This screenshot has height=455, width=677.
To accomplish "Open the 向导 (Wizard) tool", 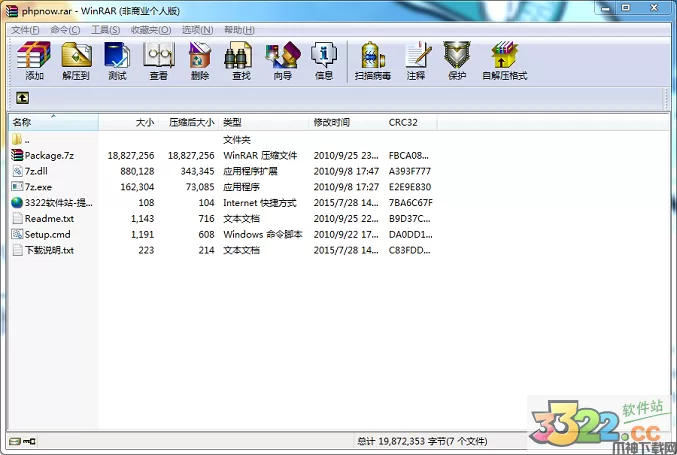I will pos(283,60).
